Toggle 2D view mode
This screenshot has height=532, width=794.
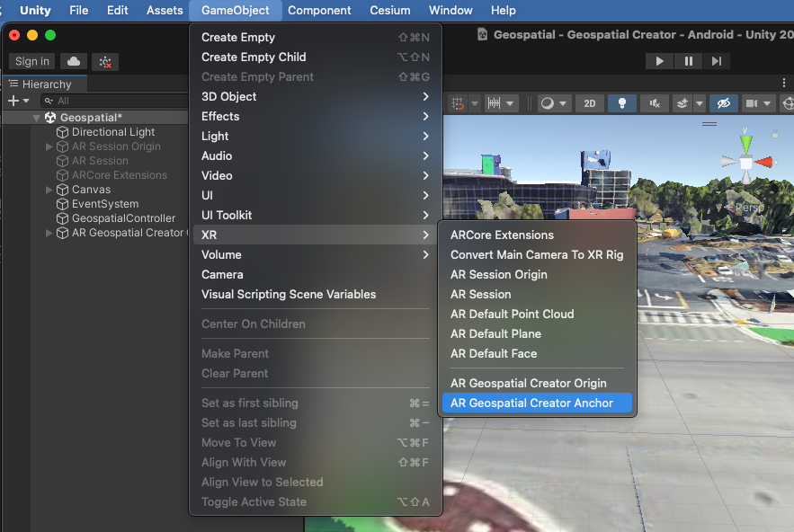(x=589, y=103)
